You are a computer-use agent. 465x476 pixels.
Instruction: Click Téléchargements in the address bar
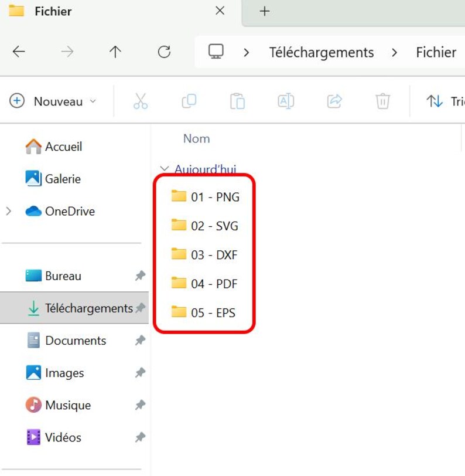pos(322,53)
